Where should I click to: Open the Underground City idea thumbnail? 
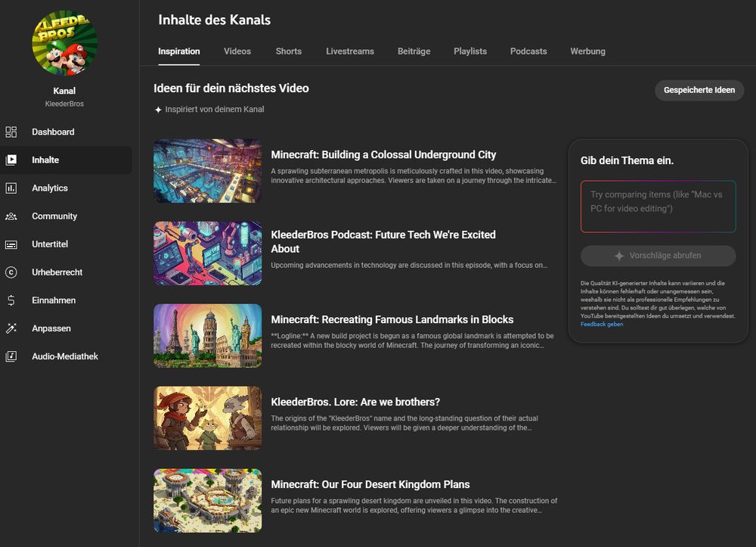208,171
